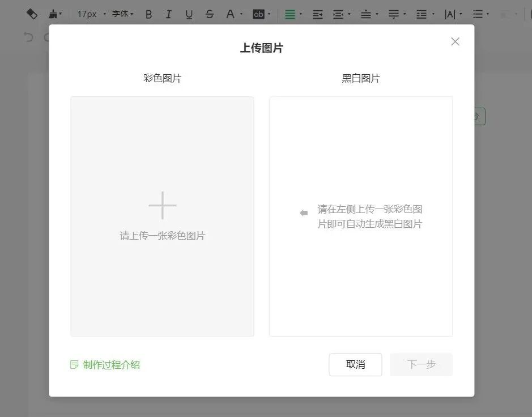Click the letter spacing icon

(x=450, y=14)
